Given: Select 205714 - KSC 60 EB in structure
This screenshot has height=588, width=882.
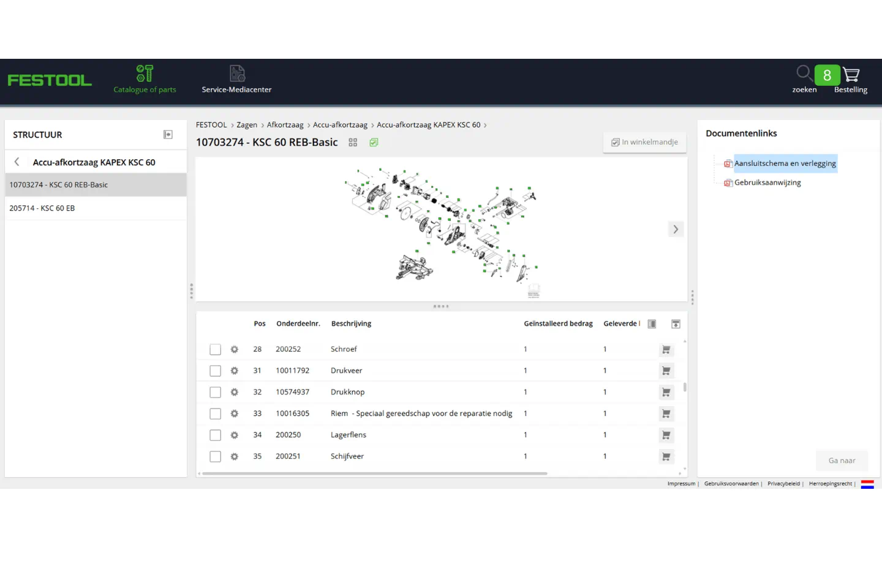Looking at the screenshot, I should coord(96,208).
